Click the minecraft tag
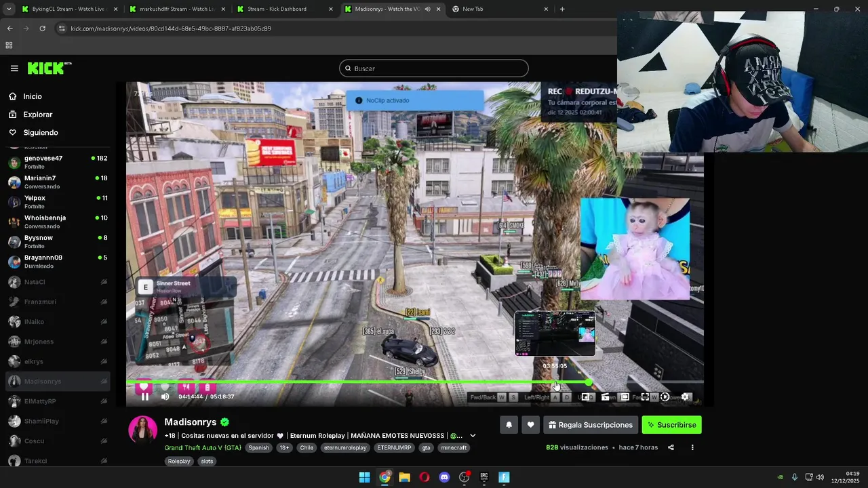The height and width of the screenshot is (488, 868). (454, 447)
